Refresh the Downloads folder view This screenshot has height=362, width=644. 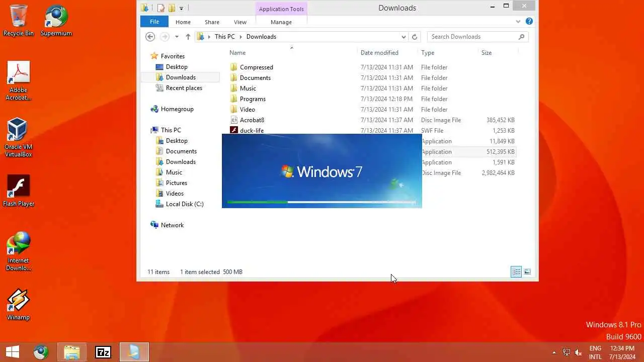tap(415, 37)
